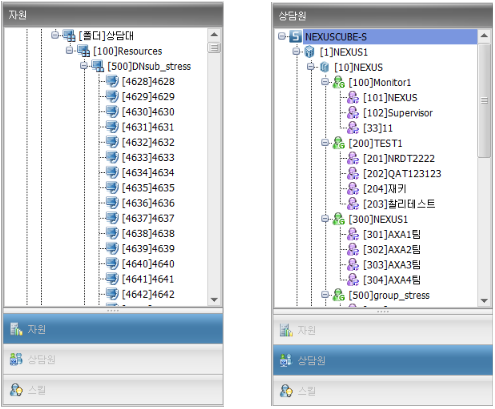Click the agent icon of [202]QAT123123
This screenshot has width=495, height=409.
click(353, 173)
